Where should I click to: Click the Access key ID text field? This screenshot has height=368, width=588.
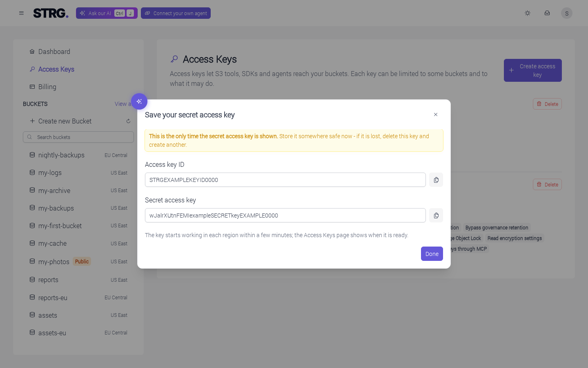285,180
